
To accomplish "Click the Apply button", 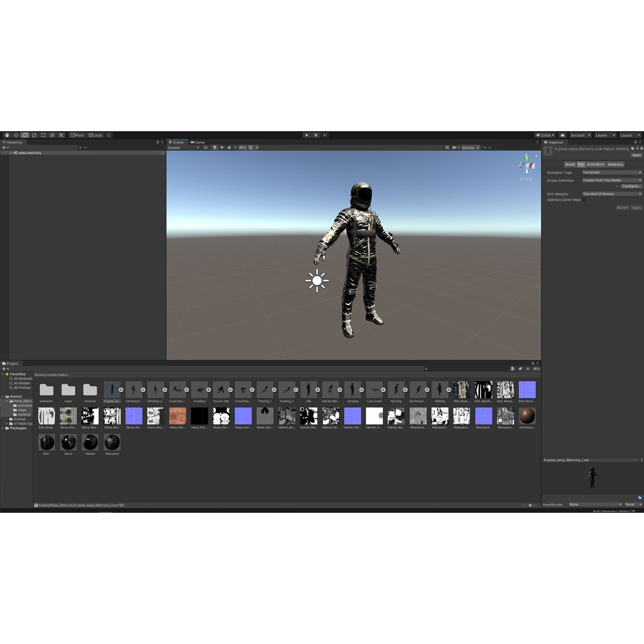I will (636, 208).
